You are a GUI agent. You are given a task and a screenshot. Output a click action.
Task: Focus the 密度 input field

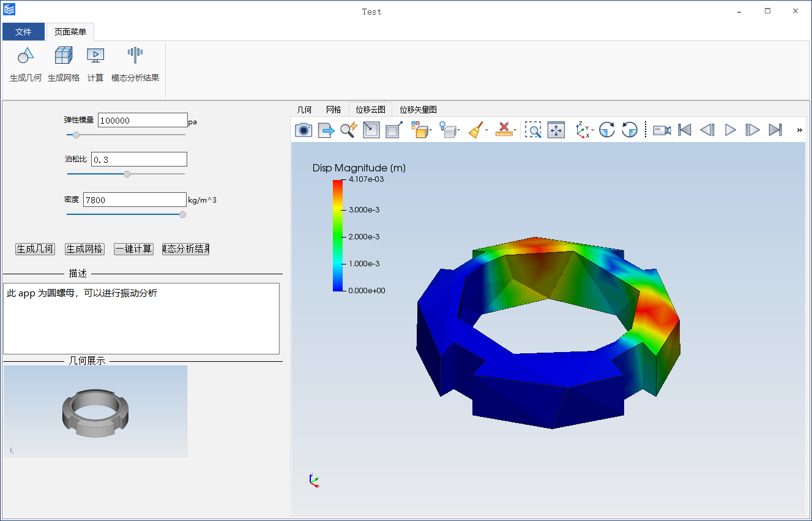click(135, 200)
